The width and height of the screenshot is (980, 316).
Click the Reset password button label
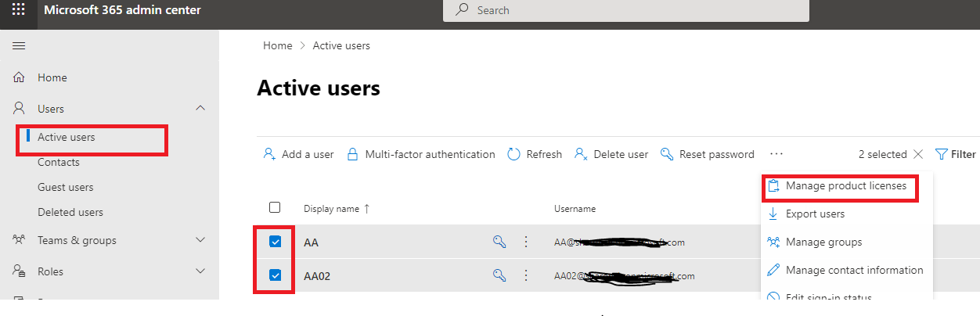[717, 154]
